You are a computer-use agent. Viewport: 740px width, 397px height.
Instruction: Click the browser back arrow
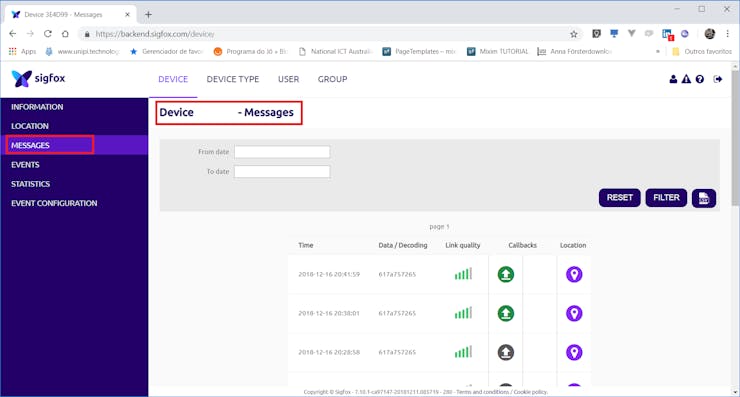13,34
